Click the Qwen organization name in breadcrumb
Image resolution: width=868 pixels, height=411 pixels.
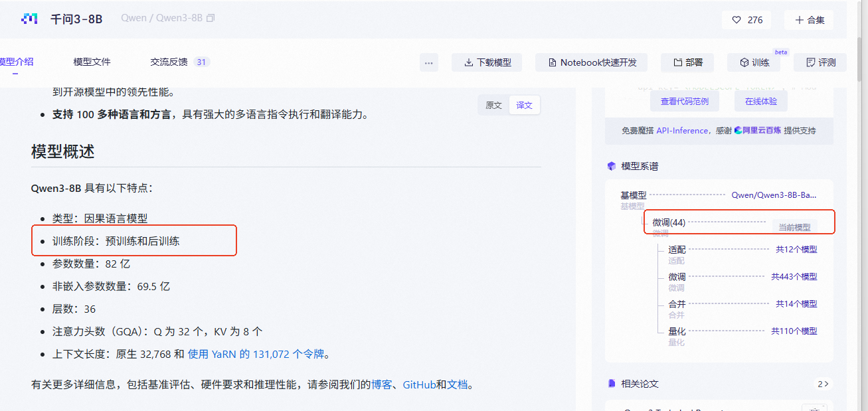click(133, 19)
